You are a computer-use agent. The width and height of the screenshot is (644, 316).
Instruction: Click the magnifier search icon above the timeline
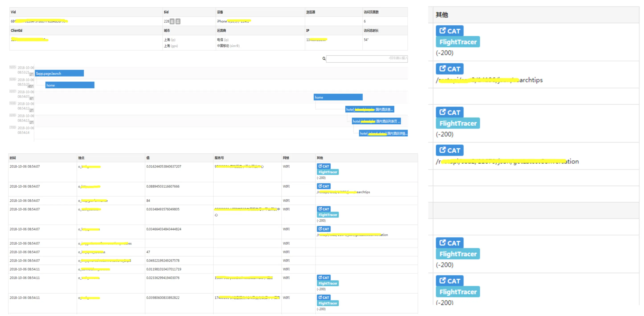click(324, 59)
